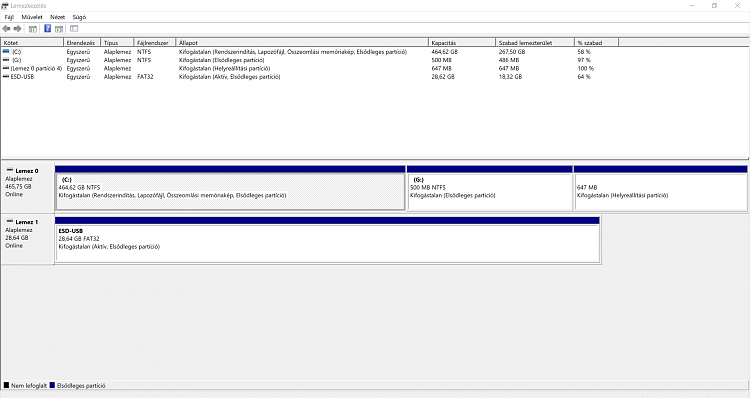Screen dimensions: 750x398
Task: Toggle the action pane toolbar icon
Action: (x=59, y=29)
